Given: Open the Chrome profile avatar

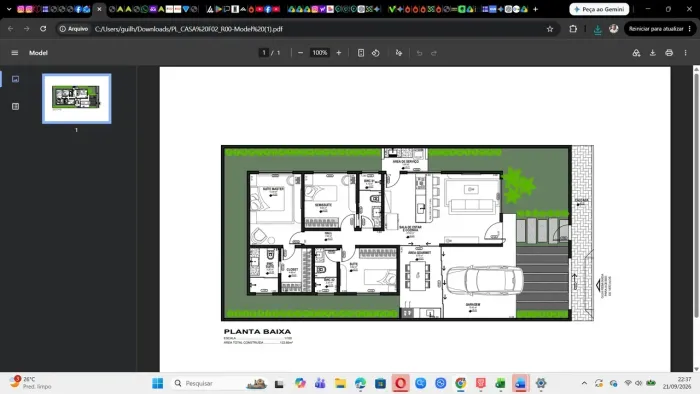Looking at the screenshot, I should [613, 29].
